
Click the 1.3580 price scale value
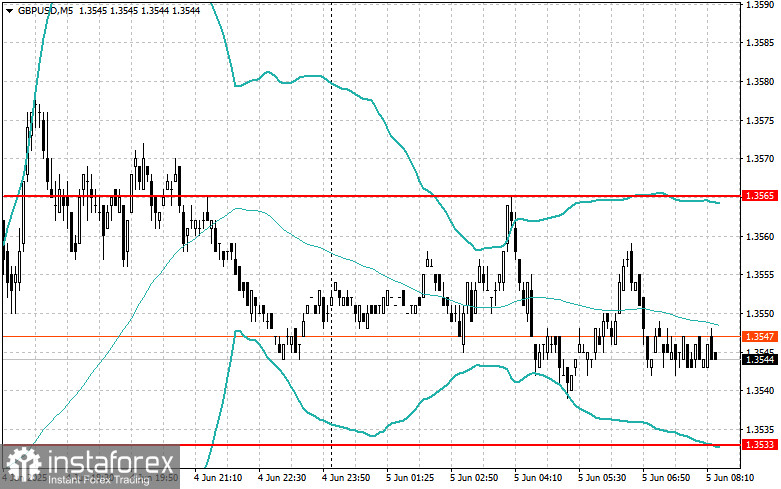tap(760, 82)
